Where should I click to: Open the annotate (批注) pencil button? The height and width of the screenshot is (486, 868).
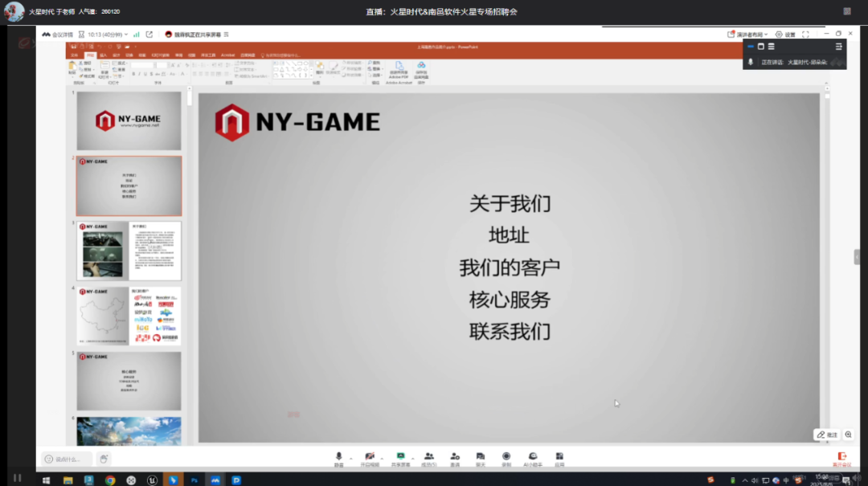point(827,435)
